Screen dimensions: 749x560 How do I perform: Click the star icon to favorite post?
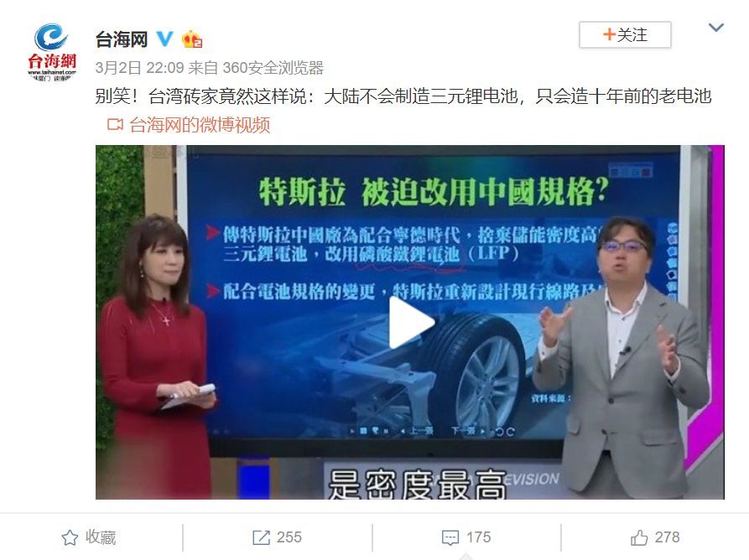pyautogui.click(x=70, y=537)
